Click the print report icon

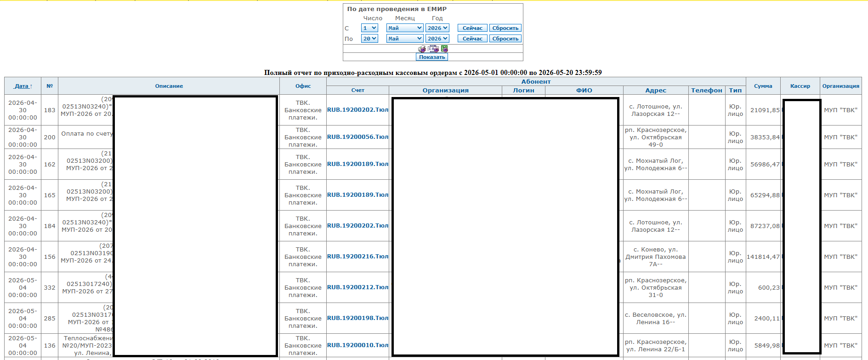pos(422,49)
